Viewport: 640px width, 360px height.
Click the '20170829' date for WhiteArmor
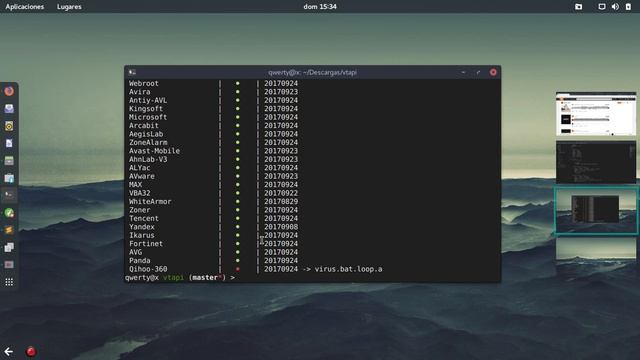281,202
